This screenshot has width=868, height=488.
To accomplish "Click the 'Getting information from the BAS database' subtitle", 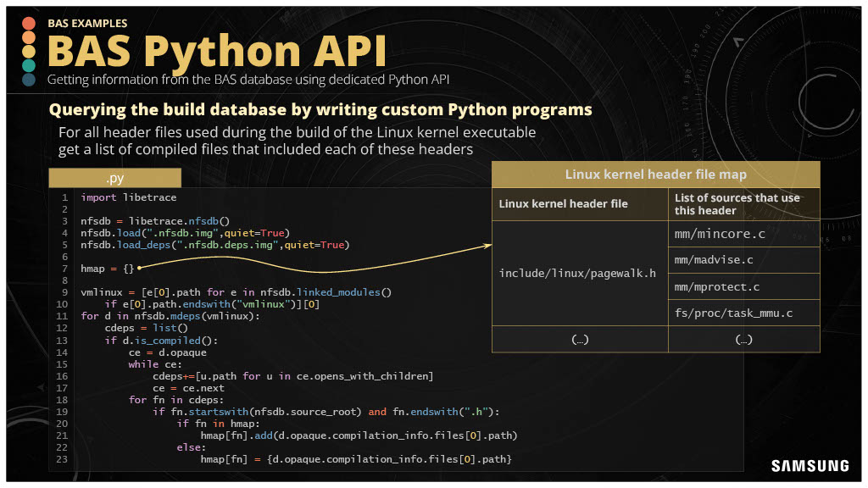I will pyautogui.click(x=248, y=80).
